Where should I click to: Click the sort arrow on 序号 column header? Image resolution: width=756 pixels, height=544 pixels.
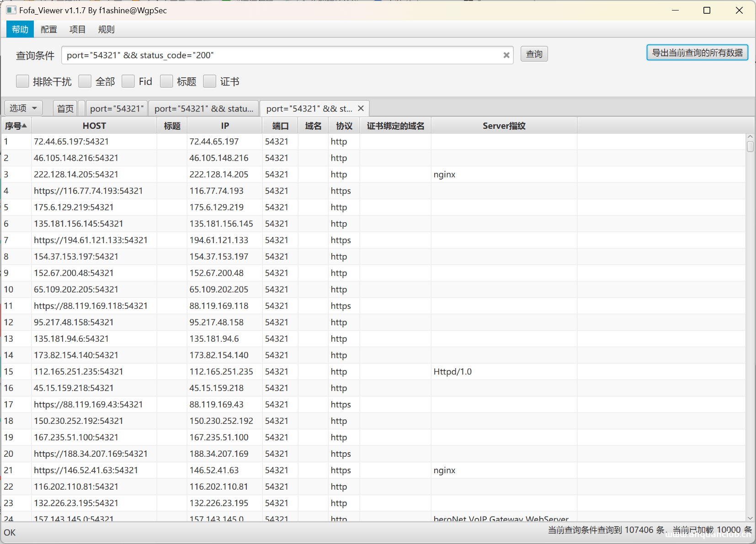[x=24, y=126]
